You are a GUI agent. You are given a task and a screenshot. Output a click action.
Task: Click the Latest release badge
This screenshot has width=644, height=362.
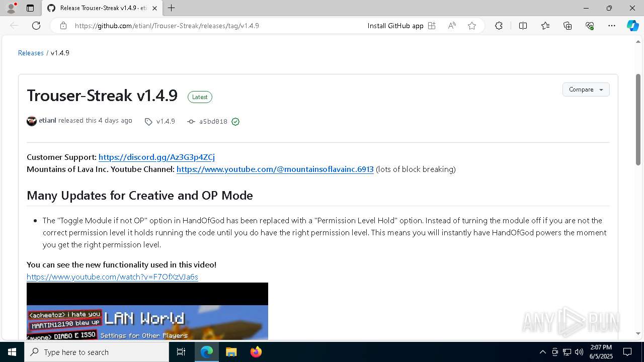[200, 97]
